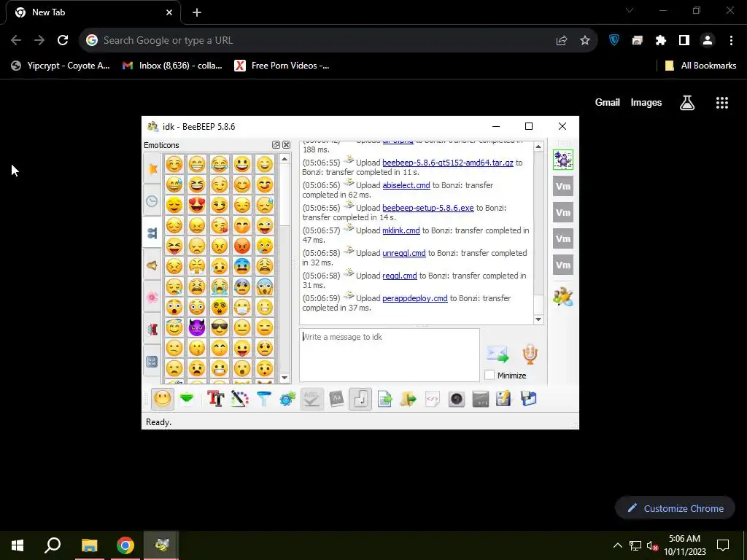Image resolution: width=747 pixels, height=560 pixels.
Task: Send the message with envelope arrow button
Action: point(498,354)
